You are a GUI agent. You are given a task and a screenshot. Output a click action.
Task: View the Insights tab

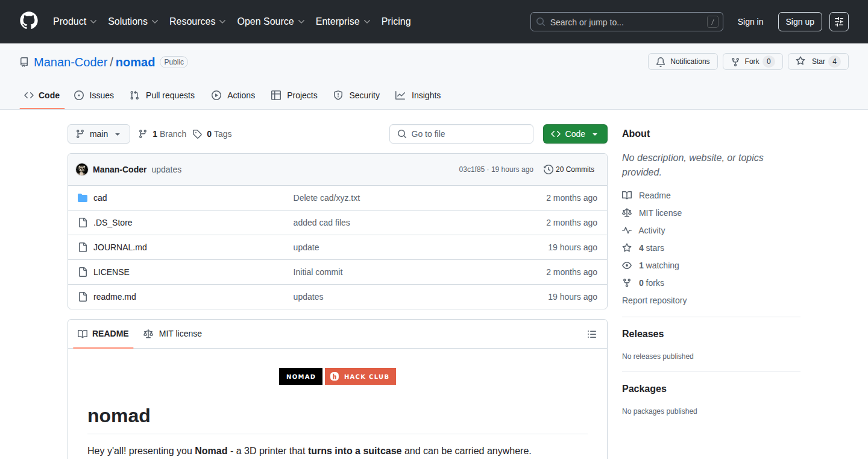click(418, 95)
